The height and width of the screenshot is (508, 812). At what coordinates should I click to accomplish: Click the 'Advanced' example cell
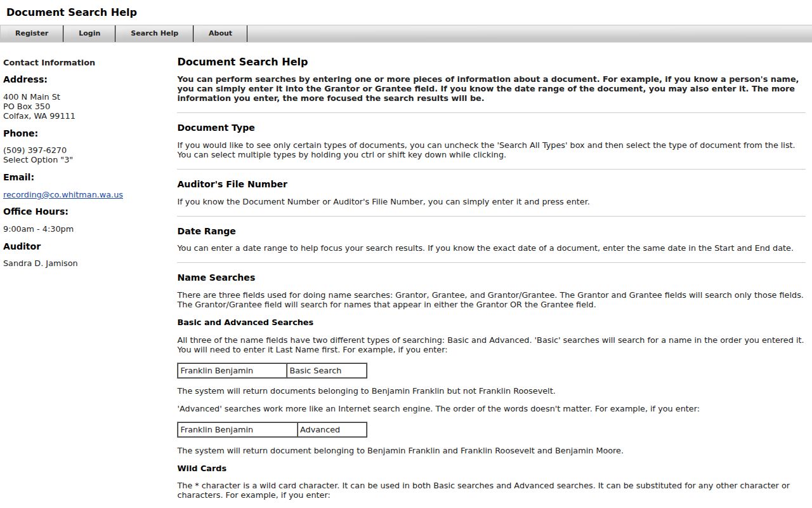[332, 430]
